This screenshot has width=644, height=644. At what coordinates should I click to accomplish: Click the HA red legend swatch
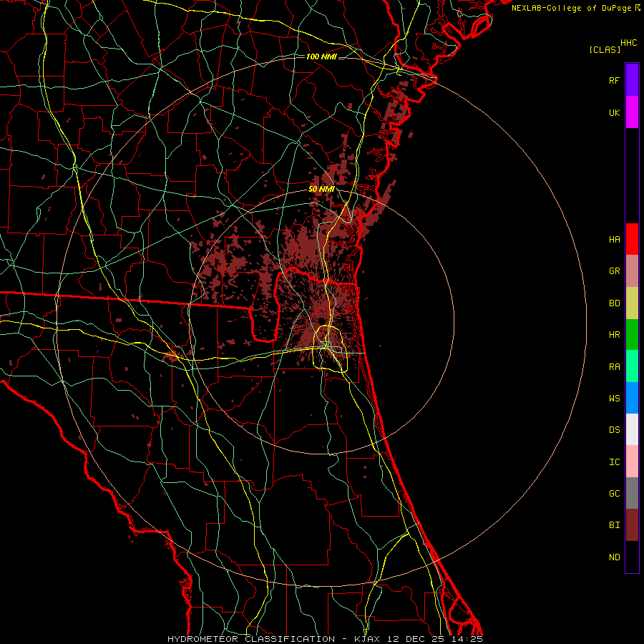point(632,239)
